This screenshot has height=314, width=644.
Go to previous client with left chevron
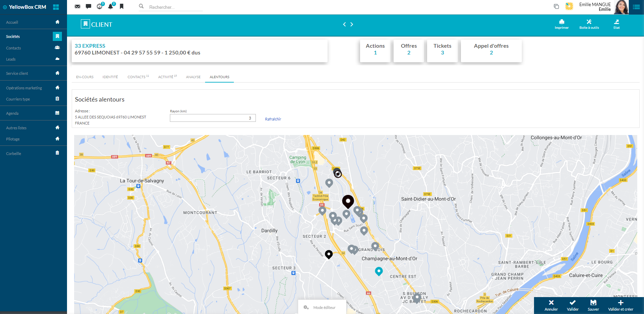coord(345,24)
